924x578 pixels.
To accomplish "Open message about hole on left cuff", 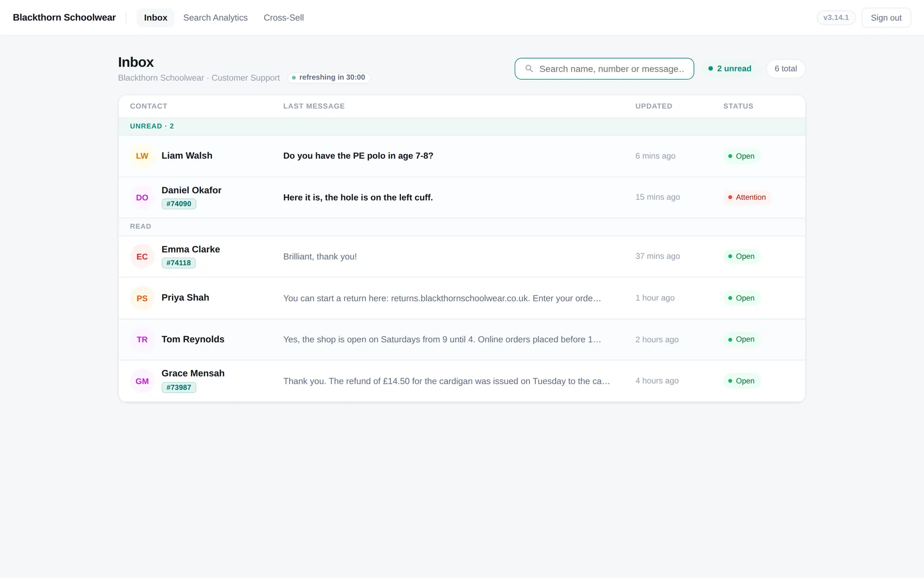I will pyautogui.click(x=358, y=197).
